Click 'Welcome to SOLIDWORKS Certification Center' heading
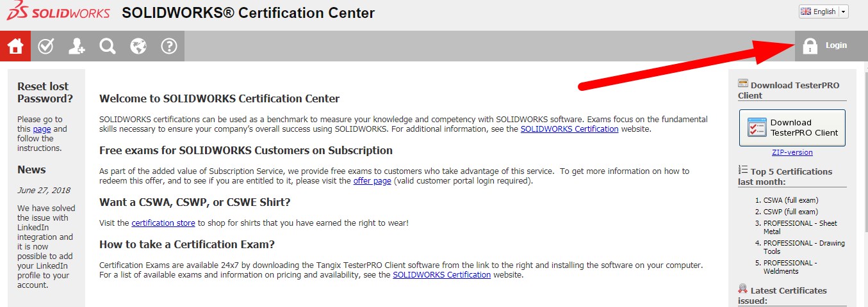 (219, 98)
